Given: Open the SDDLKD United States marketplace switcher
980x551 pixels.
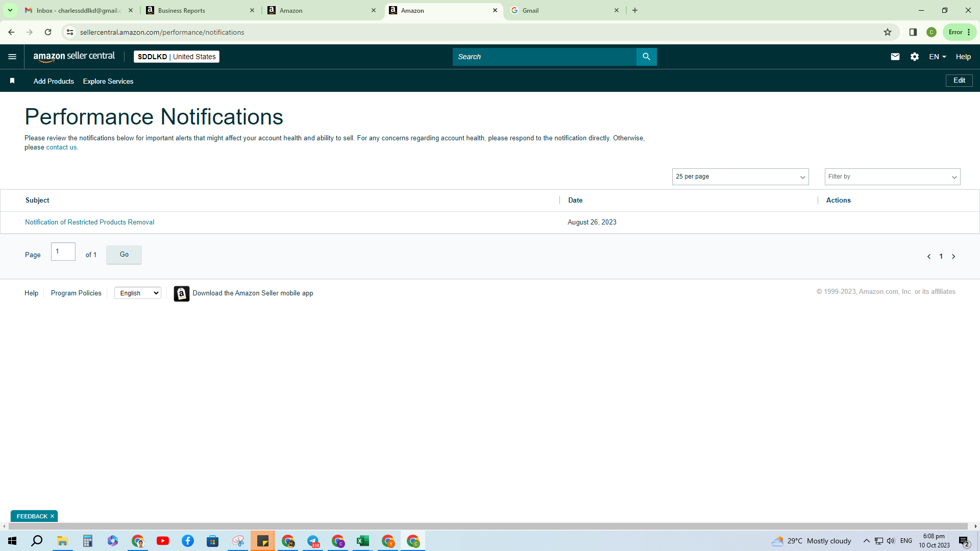Looking at the screenshot, I should 177,57.
